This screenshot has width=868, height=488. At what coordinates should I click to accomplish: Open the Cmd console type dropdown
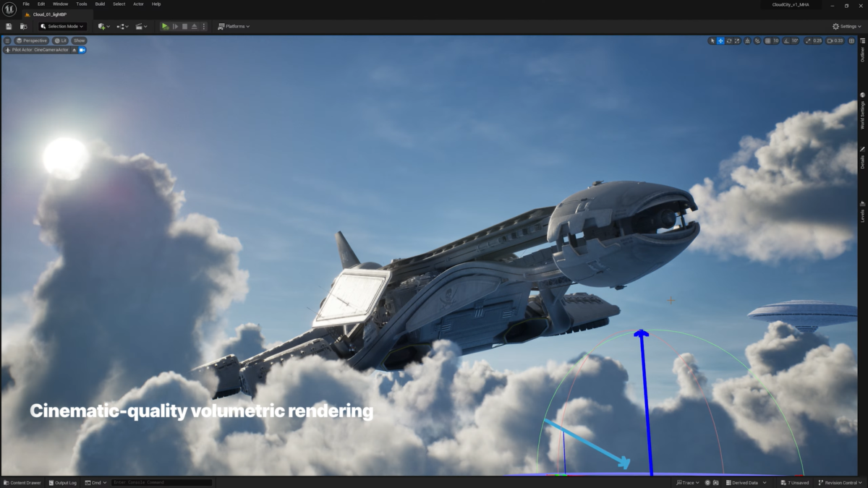[x=95, y=482]
